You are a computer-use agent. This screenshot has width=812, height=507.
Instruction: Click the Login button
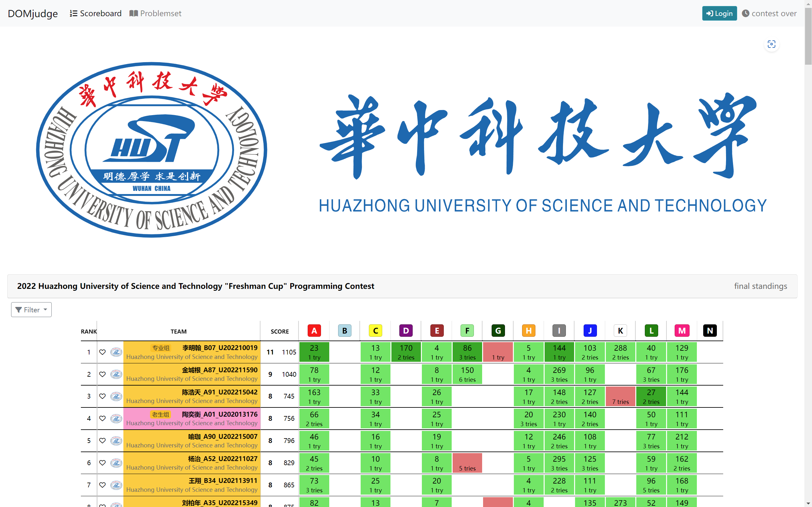[719, 13]
